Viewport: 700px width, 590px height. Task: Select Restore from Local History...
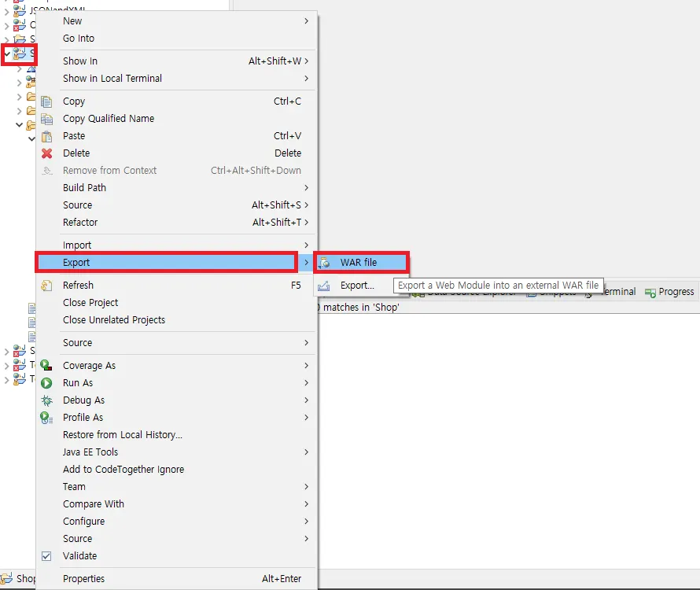pyautogui.click(x=176, y=435)
